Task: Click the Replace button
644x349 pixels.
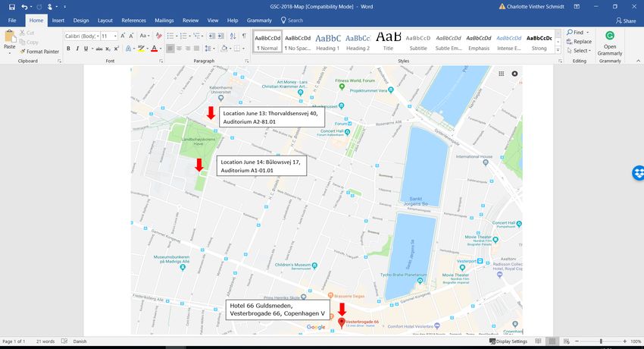Action: tap(579, 42)
